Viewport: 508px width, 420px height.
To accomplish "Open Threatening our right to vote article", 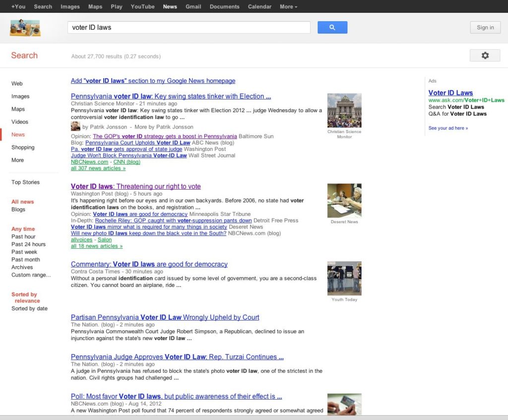I will 136,187.
